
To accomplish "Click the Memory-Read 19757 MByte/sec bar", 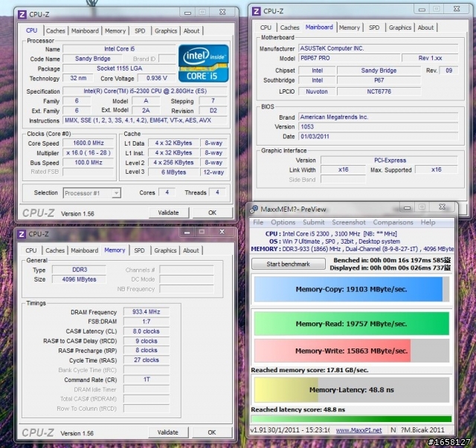I will coord(352,324).
